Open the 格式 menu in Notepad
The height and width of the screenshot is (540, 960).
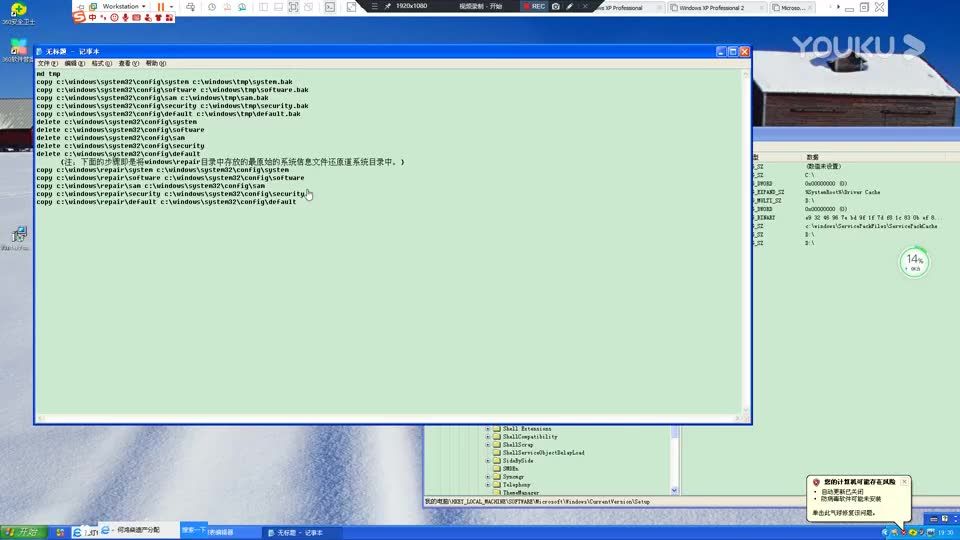[x=102, y=64]
